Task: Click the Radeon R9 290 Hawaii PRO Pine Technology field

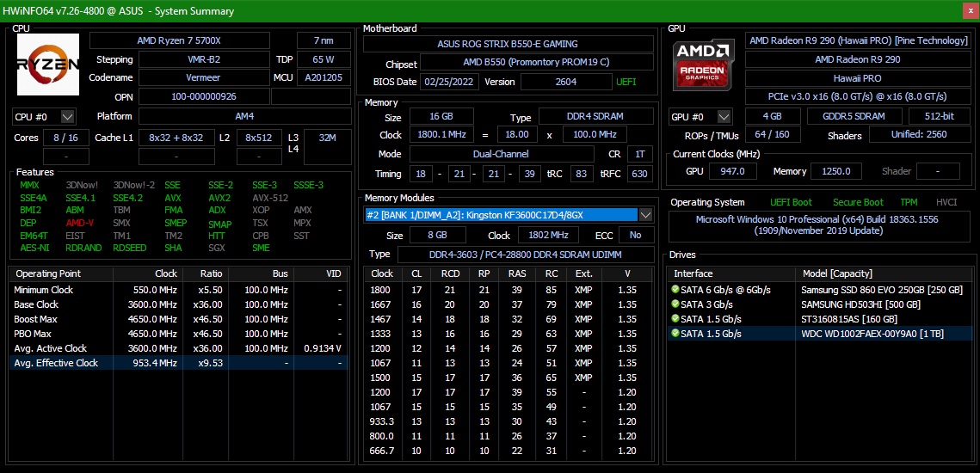Action: click(858, 40)
